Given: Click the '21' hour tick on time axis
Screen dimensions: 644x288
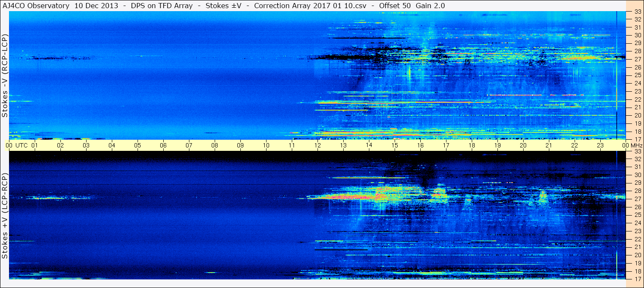Looking at the screenshot, I should [x=549, y=145].
